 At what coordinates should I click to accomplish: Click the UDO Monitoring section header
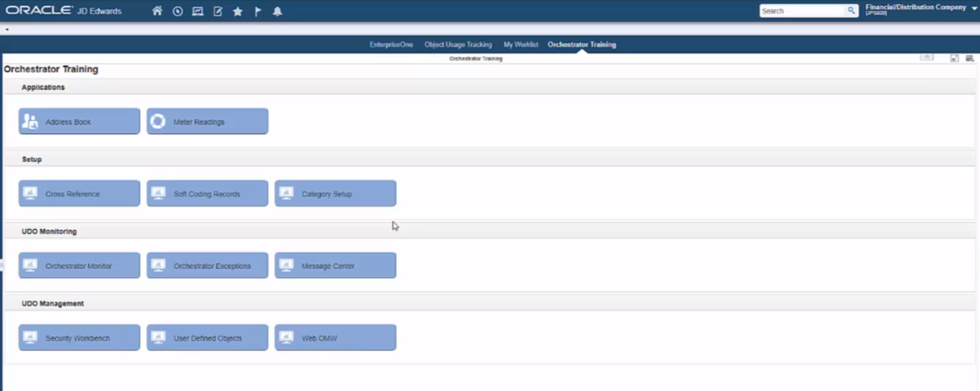tap(490, 231)
